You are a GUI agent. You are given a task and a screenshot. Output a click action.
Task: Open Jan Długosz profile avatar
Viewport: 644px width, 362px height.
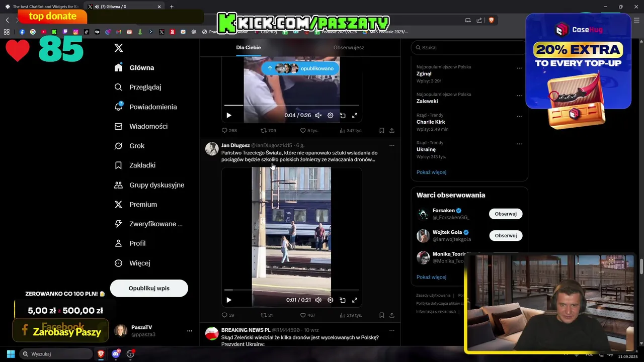[212, 149]
